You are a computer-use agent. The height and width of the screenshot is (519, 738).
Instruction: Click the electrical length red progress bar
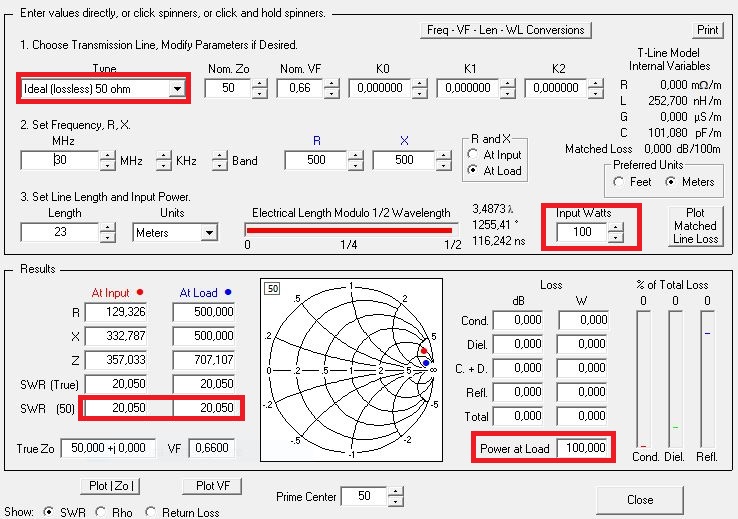click(x=349, y=230)
